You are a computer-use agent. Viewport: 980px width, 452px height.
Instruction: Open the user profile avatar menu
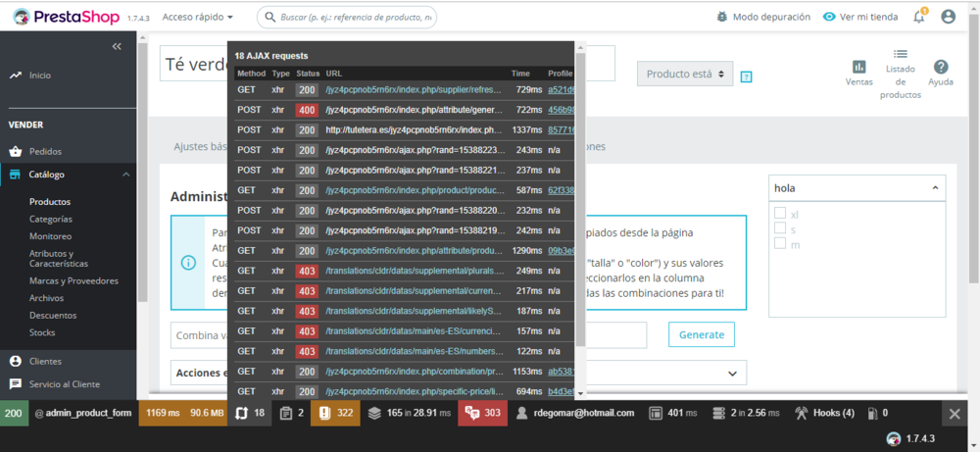coord(948,17)
